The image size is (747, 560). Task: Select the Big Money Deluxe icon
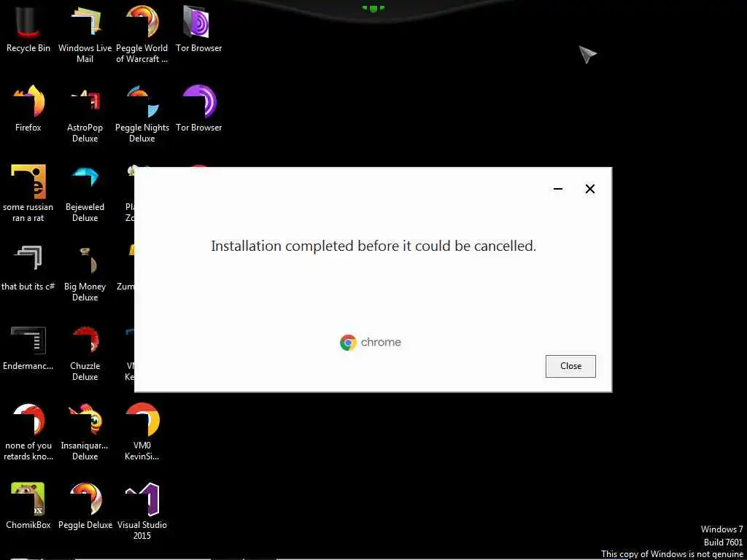tap(85, 273)
